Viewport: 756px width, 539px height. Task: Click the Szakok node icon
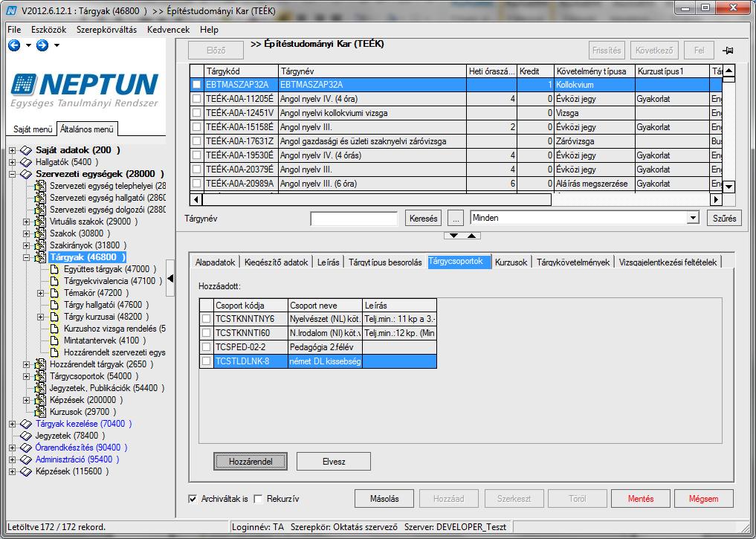pyautogui.click(x=40, y=233)
